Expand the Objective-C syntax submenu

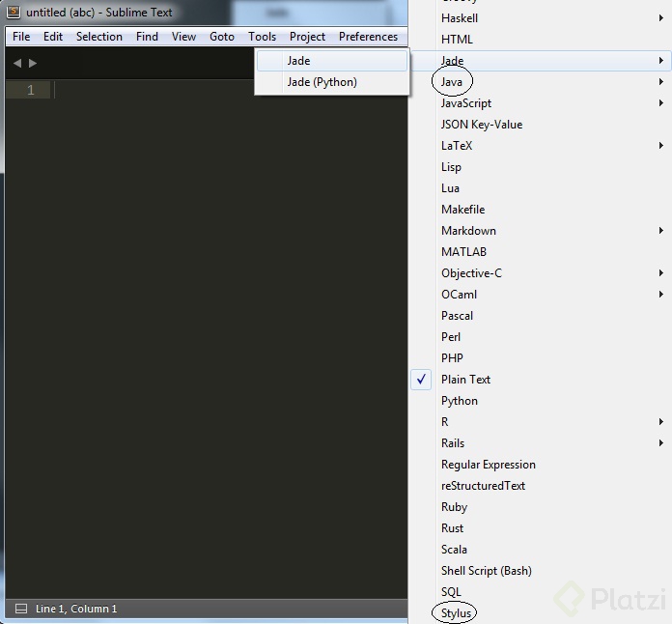pyautogui.click(x=540, y=272)
